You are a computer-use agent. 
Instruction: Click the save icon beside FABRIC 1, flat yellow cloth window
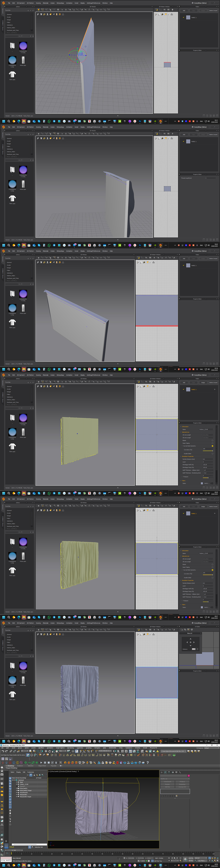(x=215, y=389)
